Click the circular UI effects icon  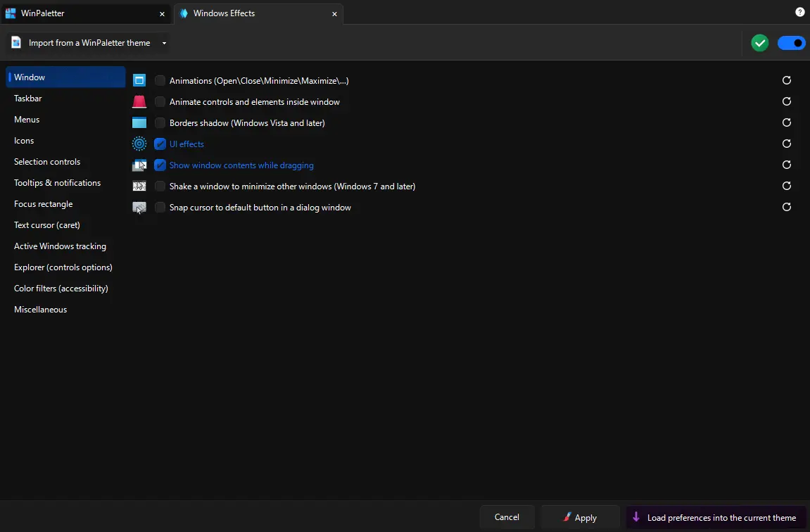139,144
